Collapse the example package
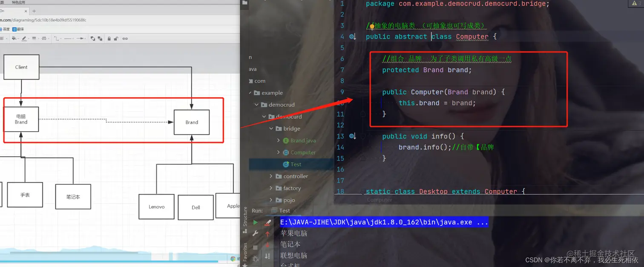The image size is (644, 267). coord(250,93)
